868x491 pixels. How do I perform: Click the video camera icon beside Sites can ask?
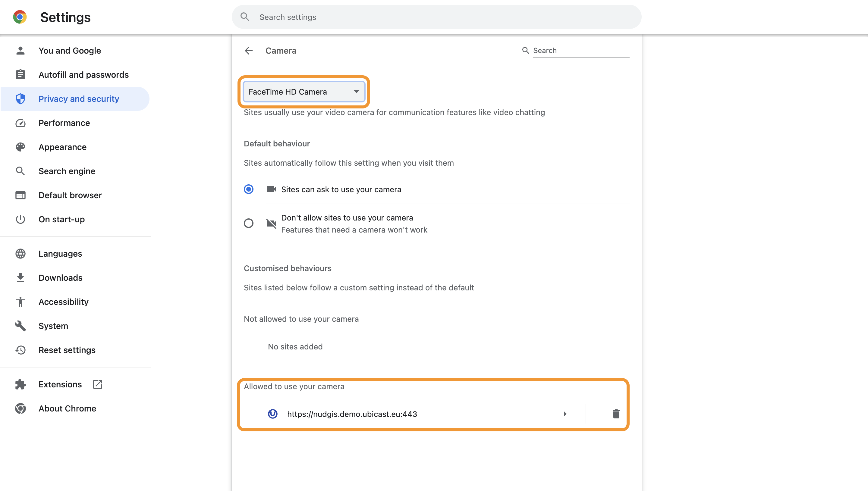coord(271,189)
